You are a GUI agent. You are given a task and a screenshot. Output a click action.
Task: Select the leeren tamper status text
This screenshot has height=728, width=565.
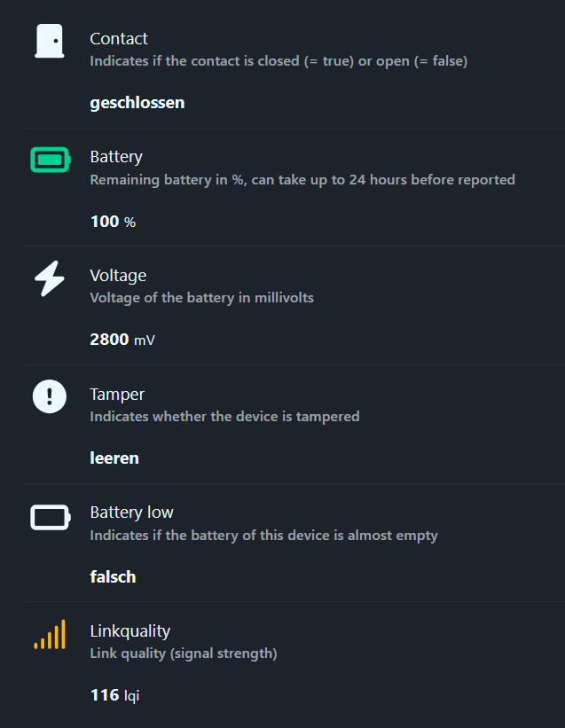point(114,458)
